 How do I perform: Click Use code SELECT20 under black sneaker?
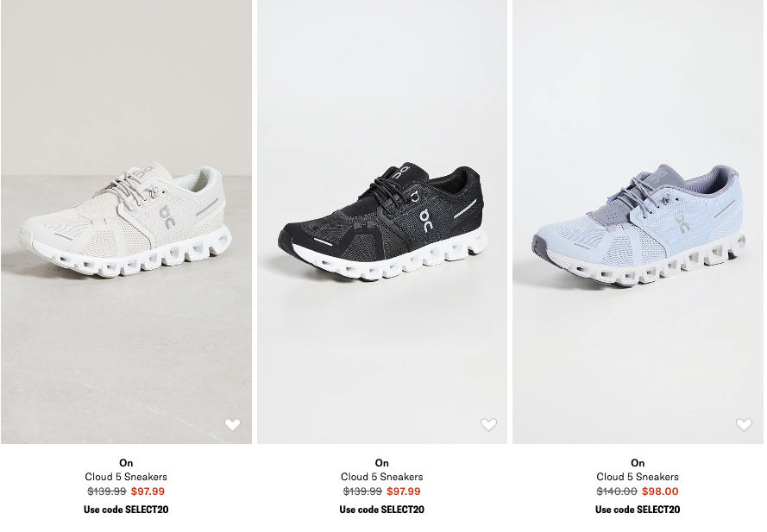tap(382, 510)
